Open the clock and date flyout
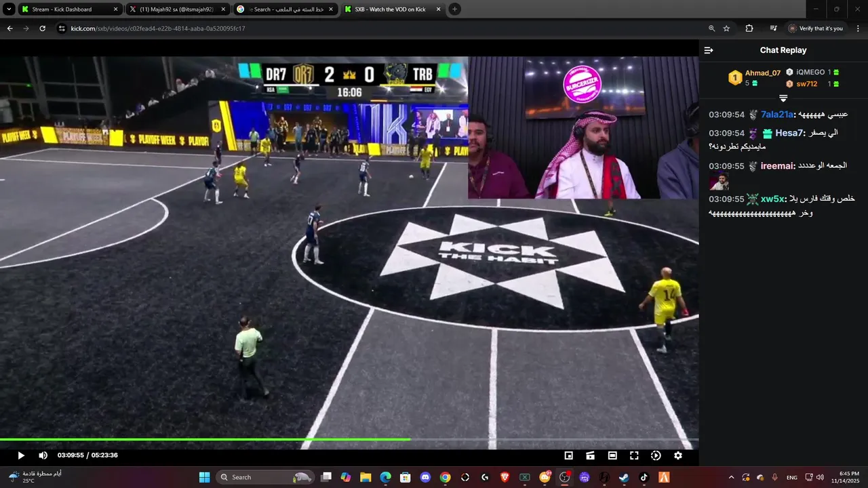This screenshot has height=488, width=868. click(x=846, y=477)
